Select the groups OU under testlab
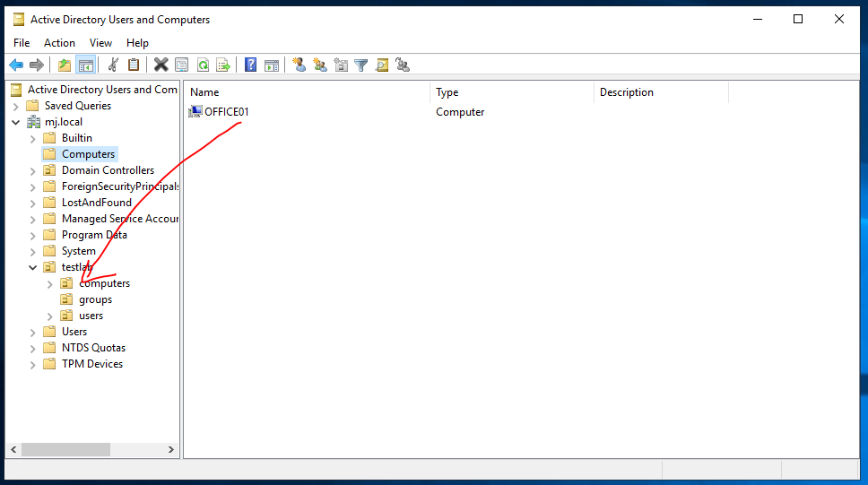The height and width of the screenshot is (485, 868). coord(95,299)
